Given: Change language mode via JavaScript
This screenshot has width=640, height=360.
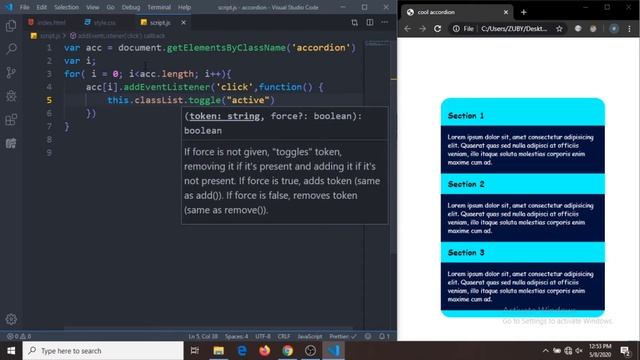Looking at the screenshot, I should (310, 336).
